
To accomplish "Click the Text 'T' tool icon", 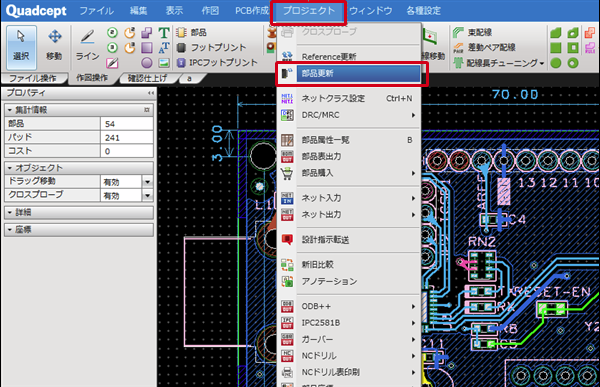I will click(x=164, y=33).
